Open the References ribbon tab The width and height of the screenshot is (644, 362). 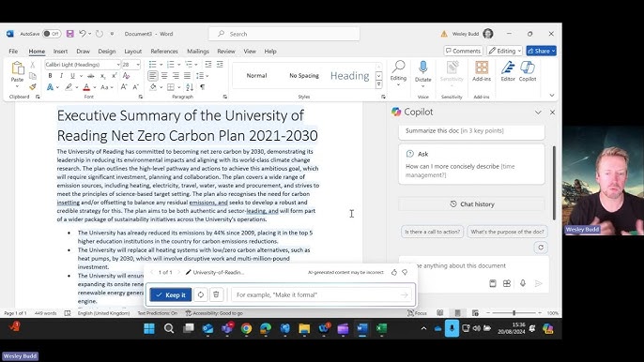pyautogui.click(x=164, y=52)
